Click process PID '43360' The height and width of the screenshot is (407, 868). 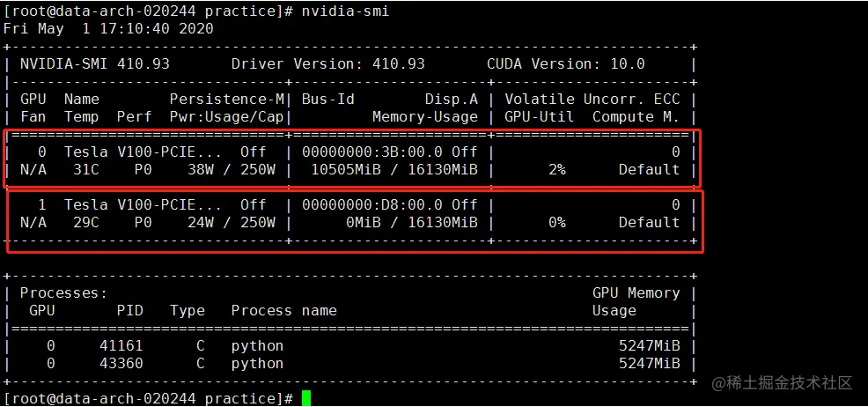(121, 364)
